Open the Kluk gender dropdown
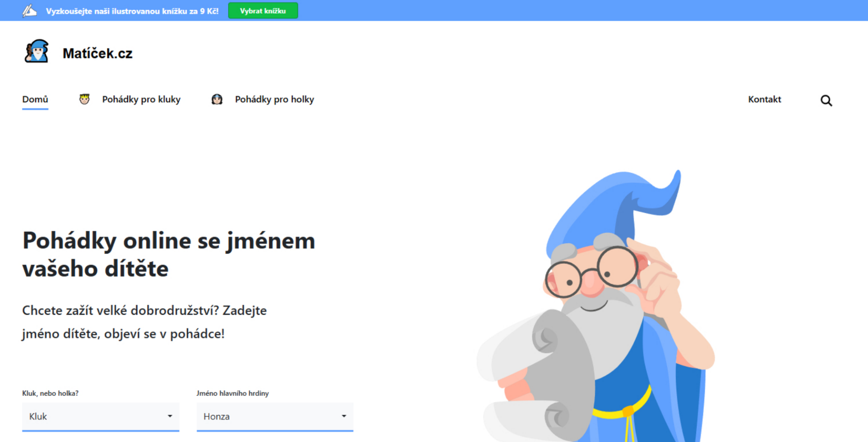This screenshot has width=868, height=442. 100,416
